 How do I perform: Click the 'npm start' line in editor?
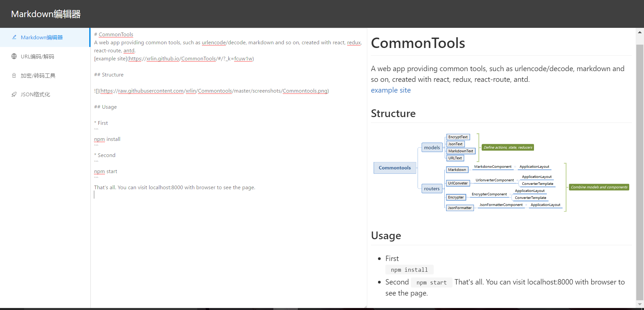pyautogui.click(x=106, y=171)
